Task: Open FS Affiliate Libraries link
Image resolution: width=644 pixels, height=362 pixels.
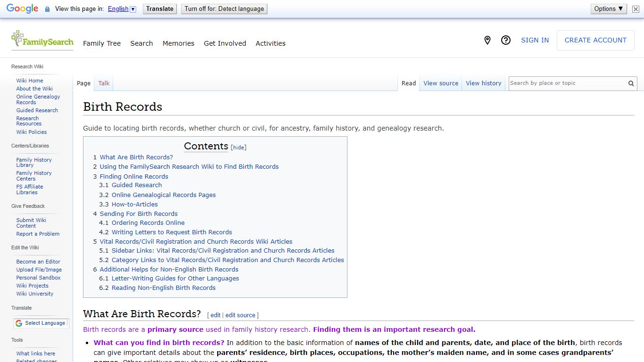Action: tap(30, 189)
